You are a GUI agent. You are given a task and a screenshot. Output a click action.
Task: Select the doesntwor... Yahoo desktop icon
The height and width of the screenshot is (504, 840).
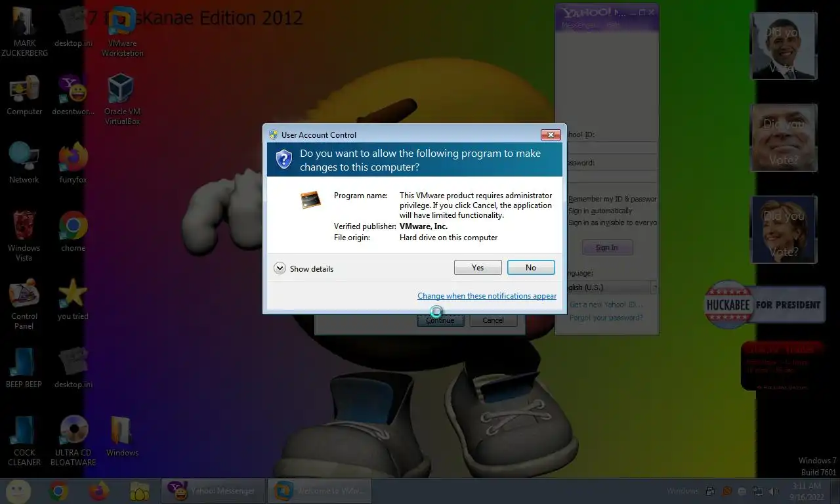(73, 95)
